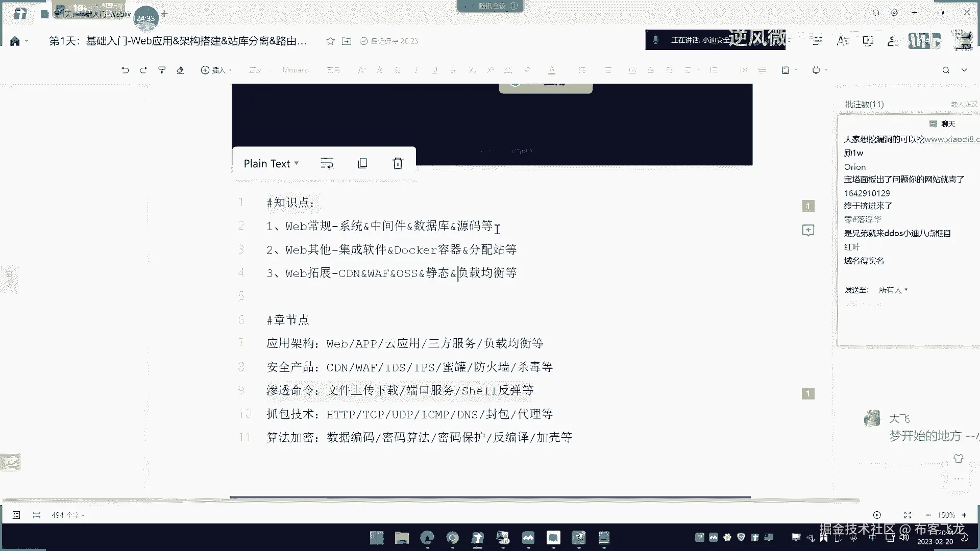This screenshot has height=551, width=980.
Task: Star this document as favorite
Action: 330,41
